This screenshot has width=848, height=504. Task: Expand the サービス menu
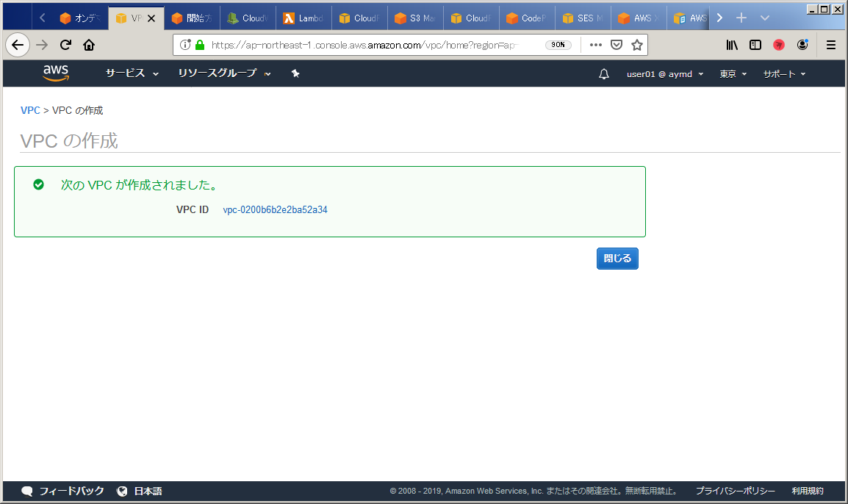coord(132,73)
